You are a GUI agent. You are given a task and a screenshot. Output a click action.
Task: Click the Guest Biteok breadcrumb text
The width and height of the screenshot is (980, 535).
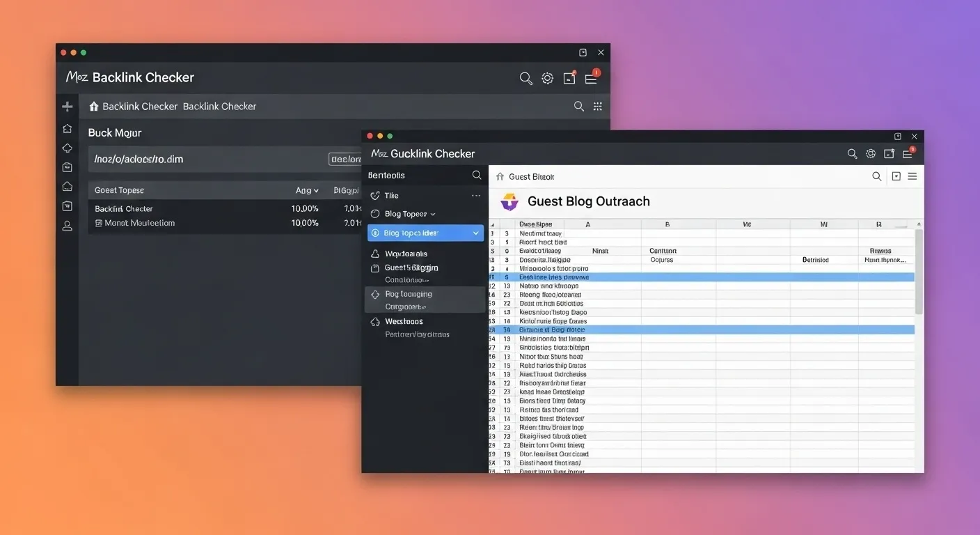pyautogui.click(x=532, y=177)
